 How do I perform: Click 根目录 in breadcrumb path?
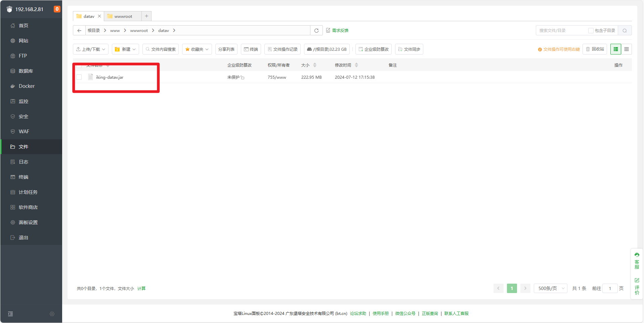coord(94,30)
